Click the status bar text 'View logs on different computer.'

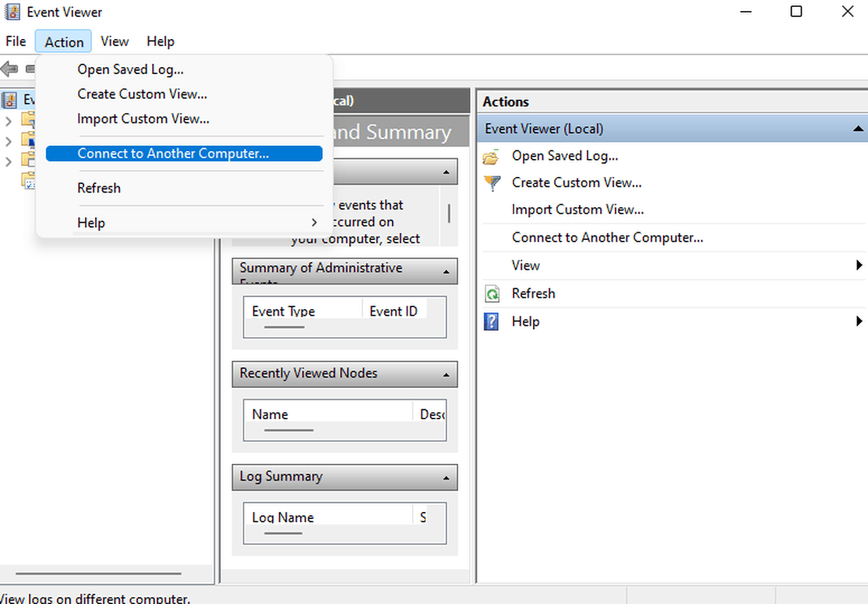tap(94, 599)
